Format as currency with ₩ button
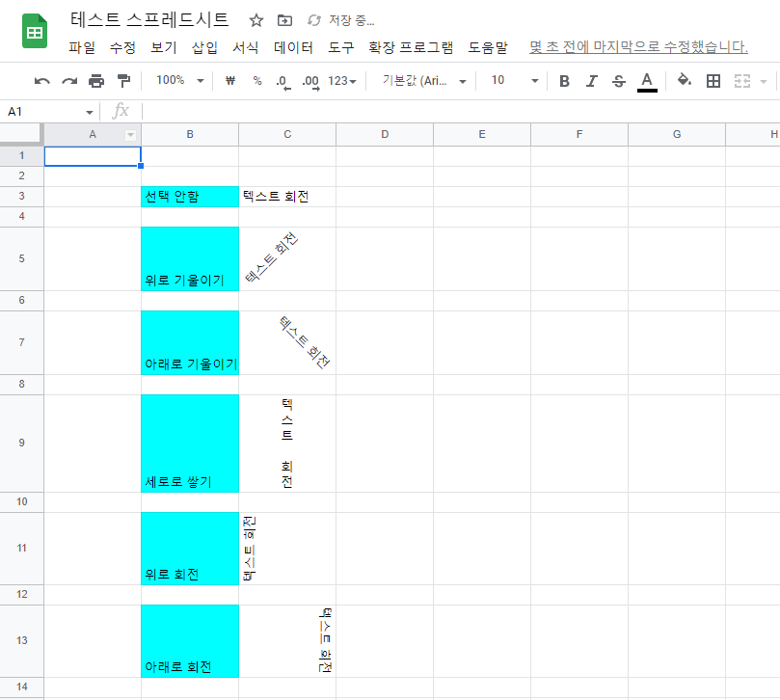Screen dimensions: 780x700 229,81
